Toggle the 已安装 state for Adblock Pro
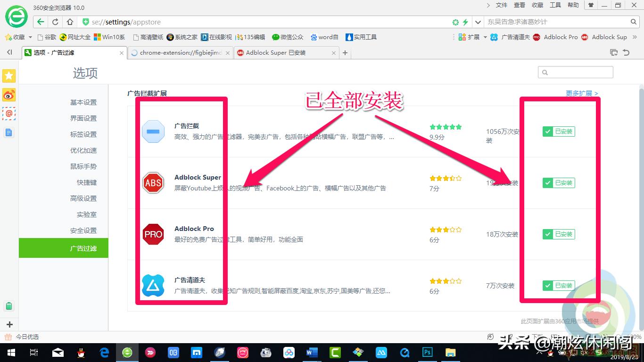Image resolution: width=644 pixels, height=362 pixels. click(559, 234)
